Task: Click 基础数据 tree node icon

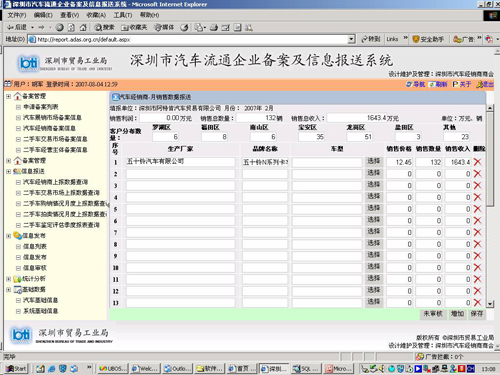Action: click(17, 289)
